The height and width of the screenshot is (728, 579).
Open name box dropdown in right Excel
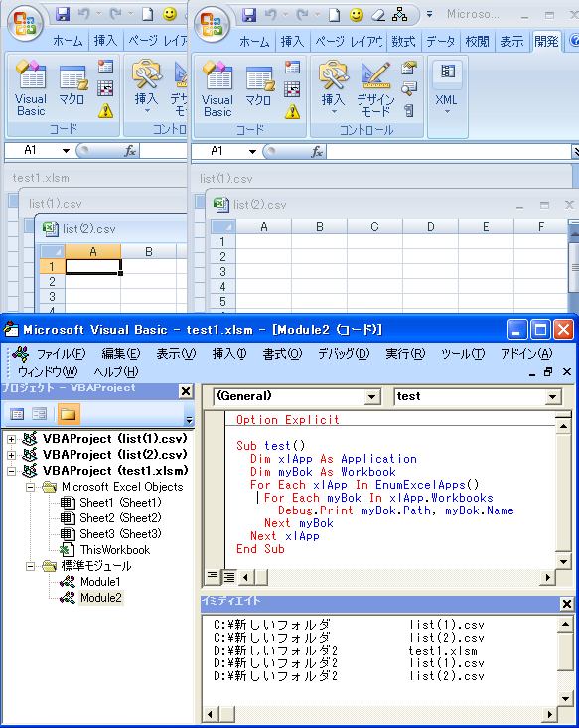pyautogui.click(x=252, y=151)
